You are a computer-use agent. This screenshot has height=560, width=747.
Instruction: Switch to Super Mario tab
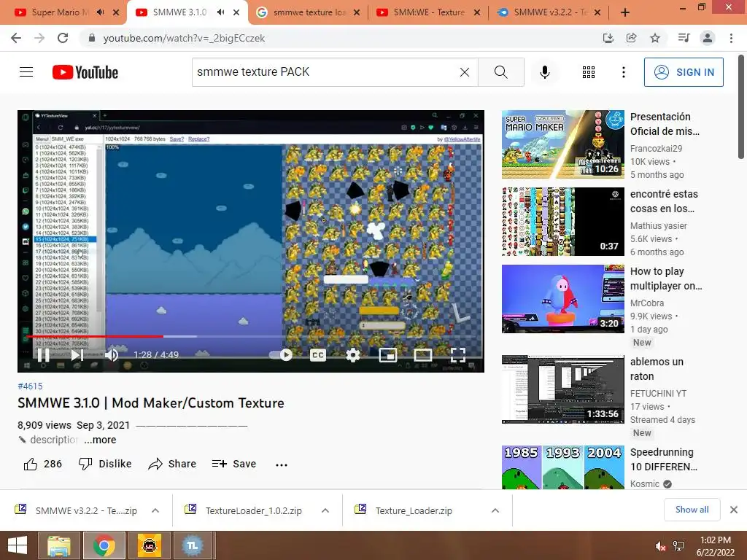[60, 12]
